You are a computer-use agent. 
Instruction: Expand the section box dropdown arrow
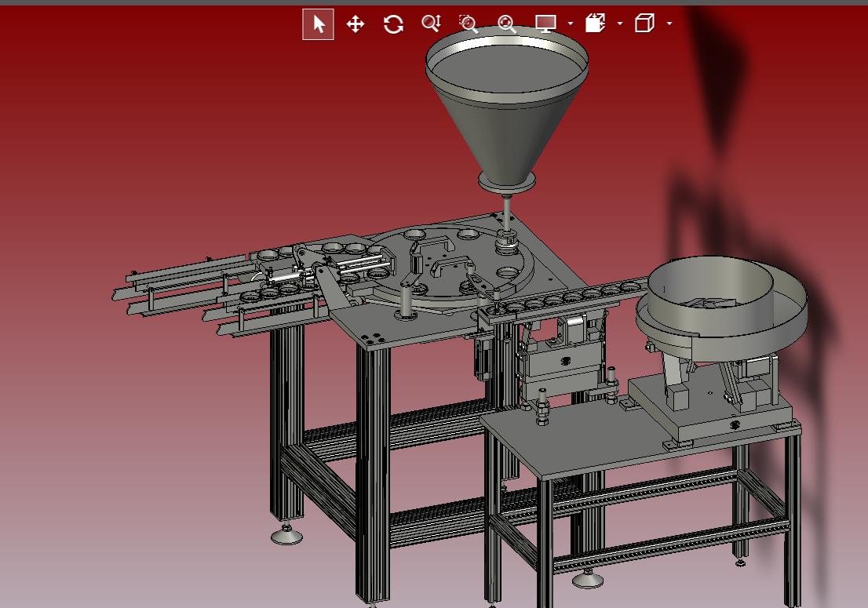pos(620,24)
